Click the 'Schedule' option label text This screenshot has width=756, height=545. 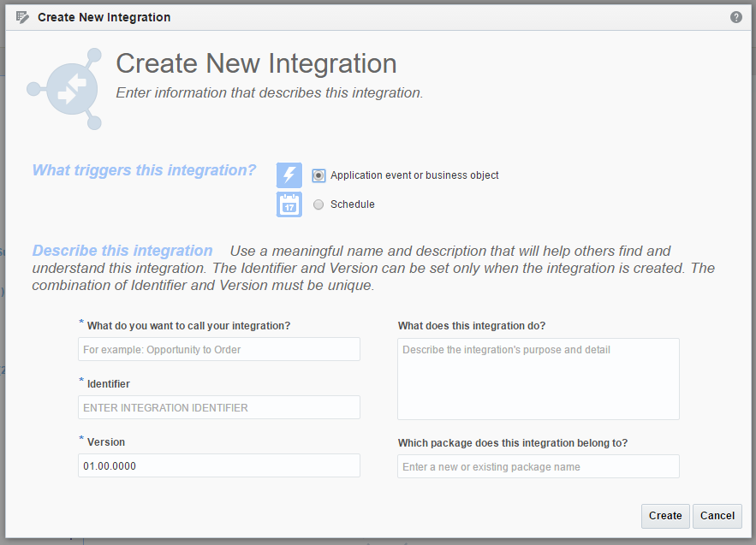click(x=353, y=204)
